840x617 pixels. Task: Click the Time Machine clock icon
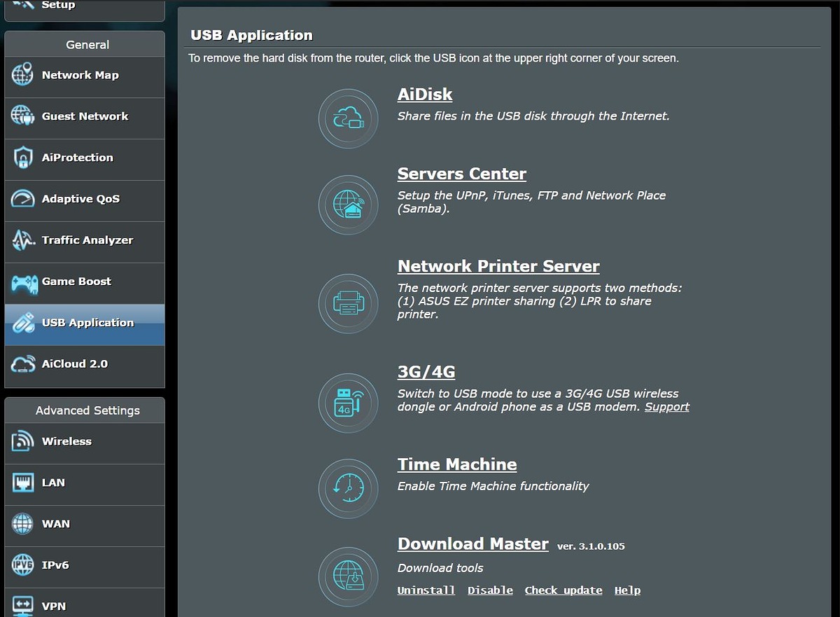[348, 488]
